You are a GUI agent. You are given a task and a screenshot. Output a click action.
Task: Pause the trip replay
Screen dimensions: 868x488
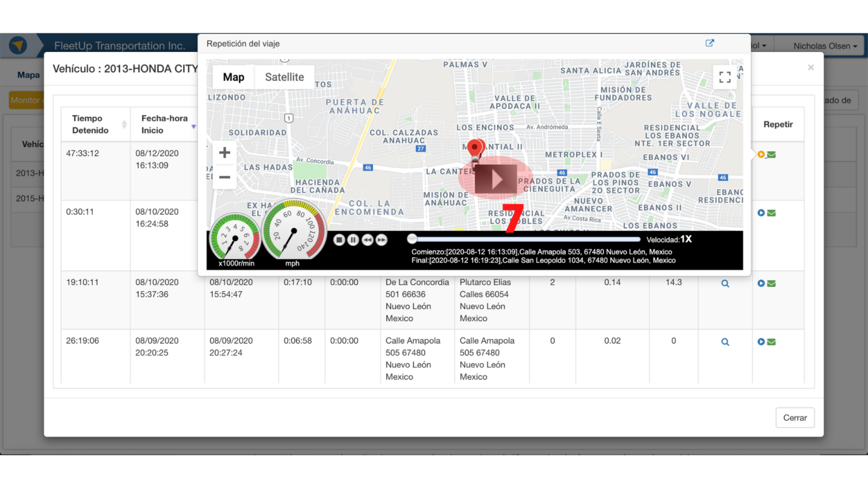tap(353, 240)
